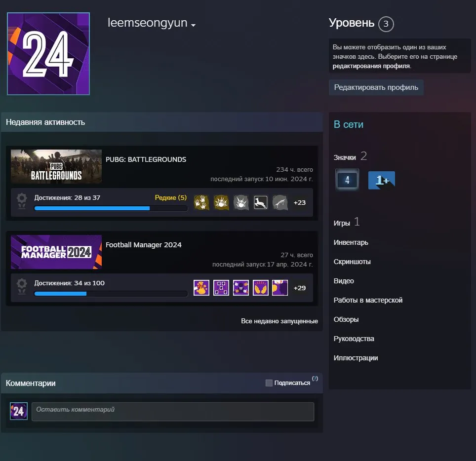Open the blue 1+ badge

382,180
